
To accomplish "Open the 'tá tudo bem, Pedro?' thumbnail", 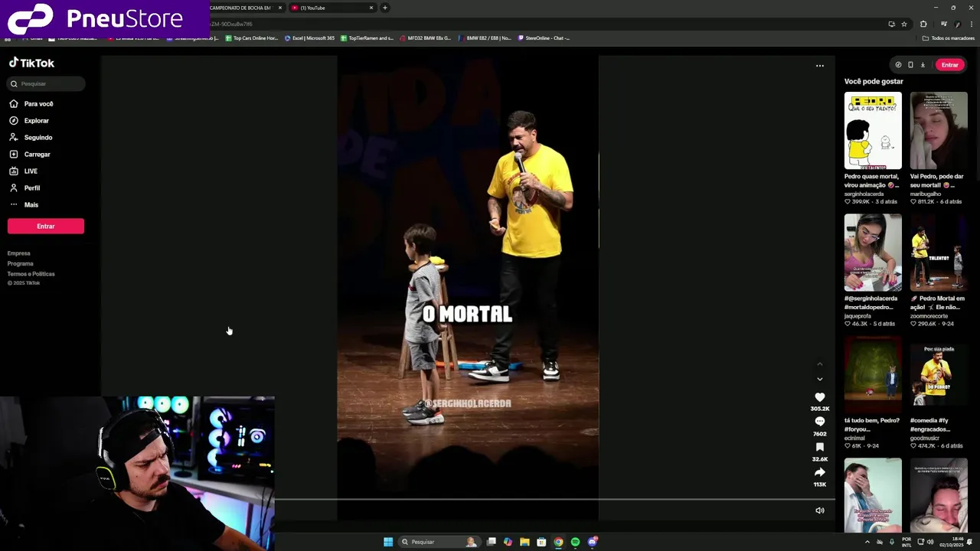I will coord(873,375).
